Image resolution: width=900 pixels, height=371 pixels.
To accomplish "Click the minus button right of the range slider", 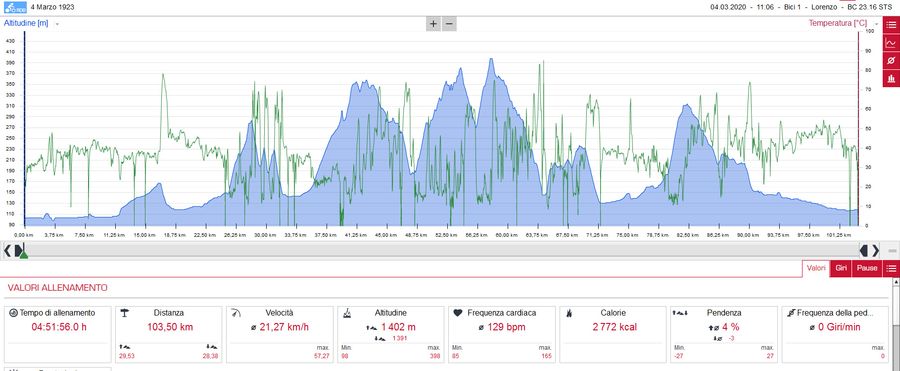I will pyautogui.click(x=892, y=250).
